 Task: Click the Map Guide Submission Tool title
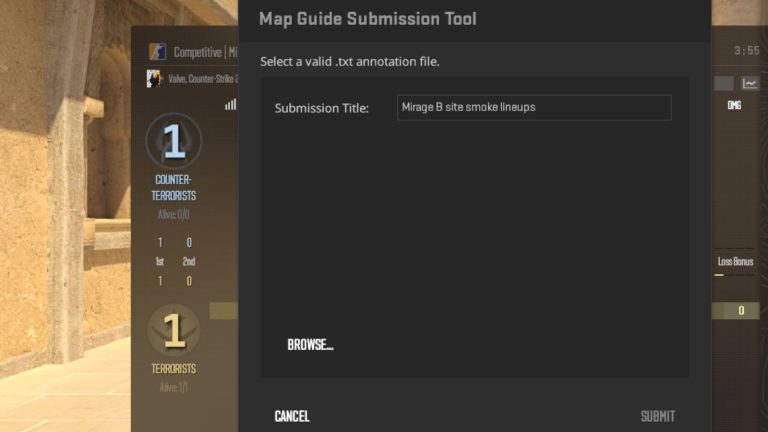click(x=368, y=19)
